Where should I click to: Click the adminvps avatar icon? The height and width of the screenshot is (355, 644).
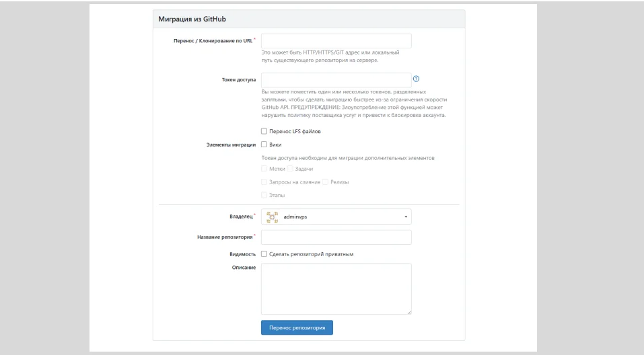[x=272, y=216]
